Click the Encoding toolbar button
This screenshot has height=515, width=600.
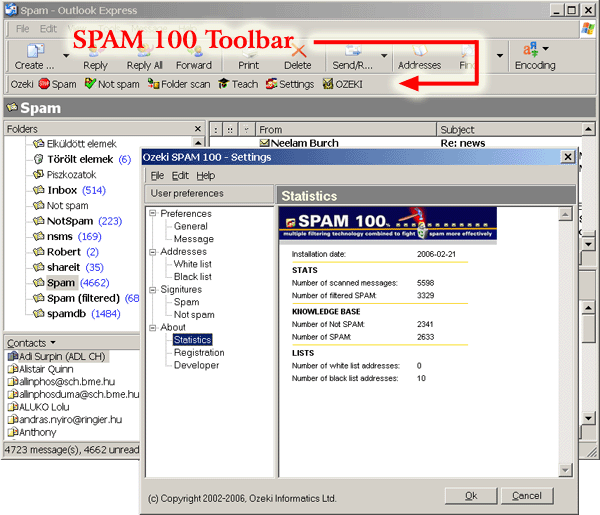coord(535,57)
